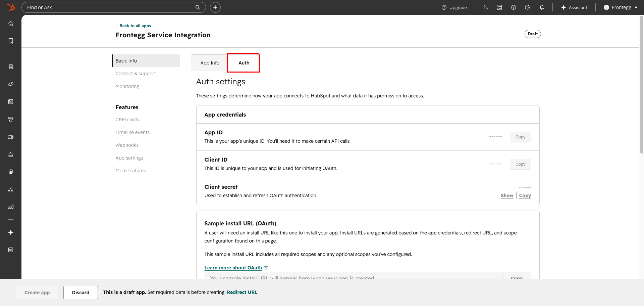This screenshot has width=644, height=306.
Task: Open the CRM contact-book sidebar icon
Action: coord(11,67)
